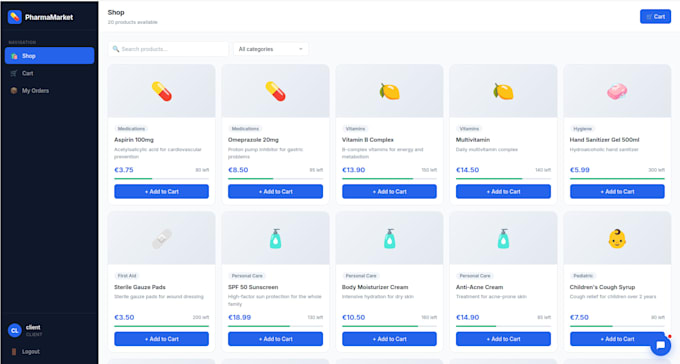680x364 pixels.
Task: Open the Cart button in header
Action: coord(655,16)
